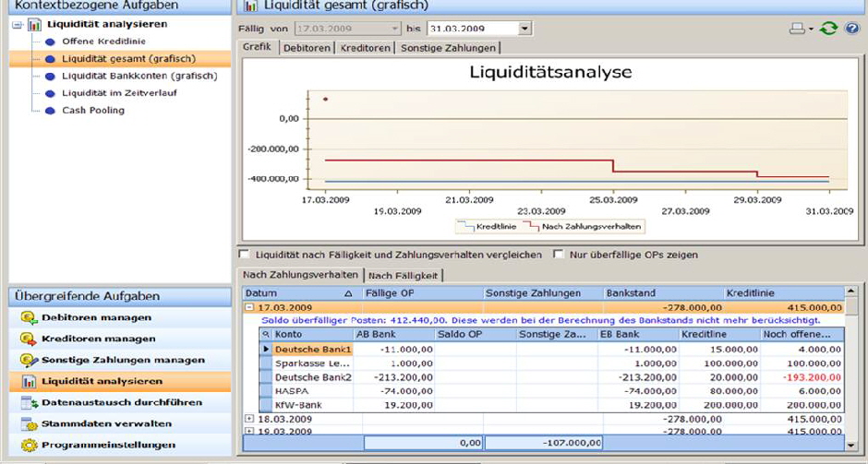The image size is (868, 464).
Task: Select the Sparkasse Le... account row
Action: [552, 363]
